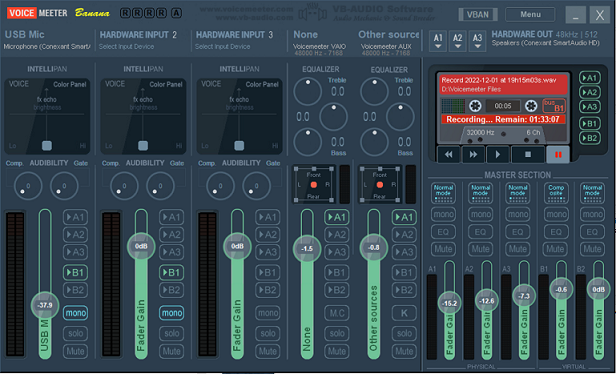Open A2 hardware output device dropdown
Screen dimensions: 616x374
click(458, 41)
